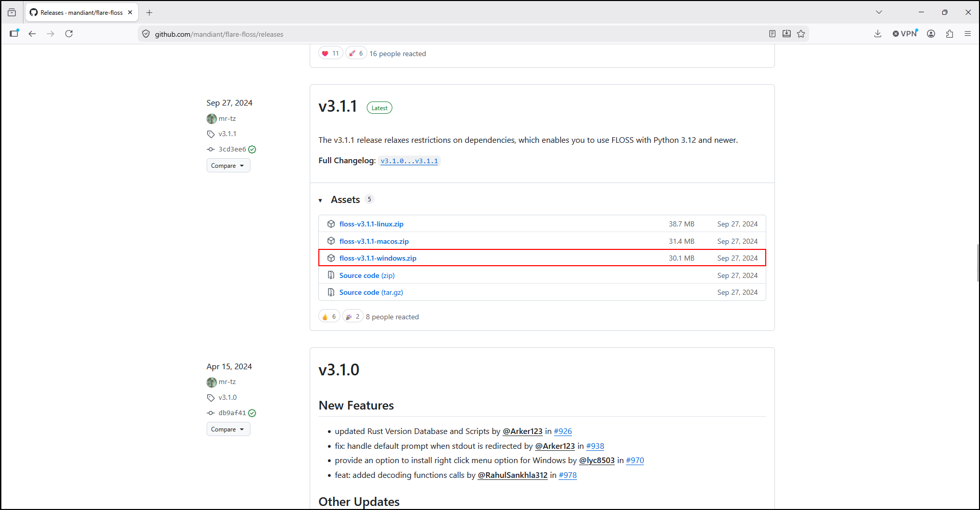Toggle the thumbs up reaction showing 6

(329, 316)
